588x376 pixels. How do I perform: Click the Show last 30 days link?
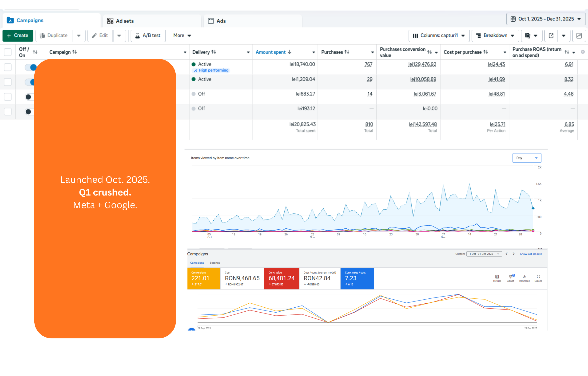click(x=531, y=254)
